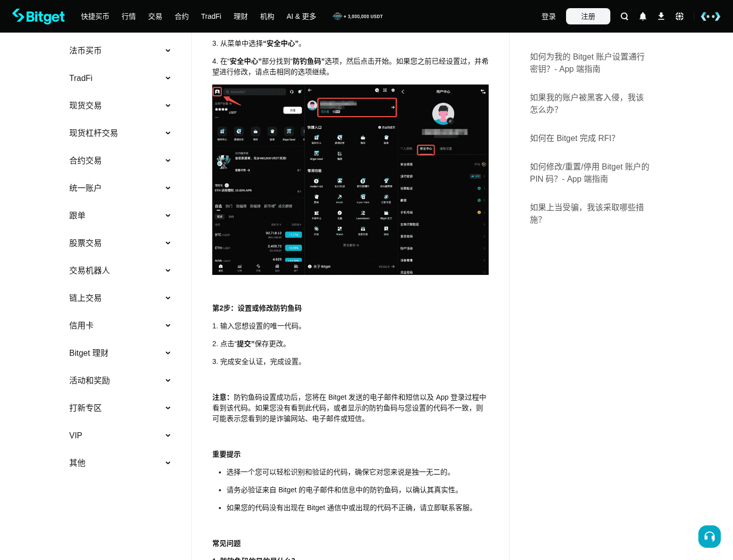
Task: Expand the TradFi sidebar section
Action: click(x=120, y=78)
